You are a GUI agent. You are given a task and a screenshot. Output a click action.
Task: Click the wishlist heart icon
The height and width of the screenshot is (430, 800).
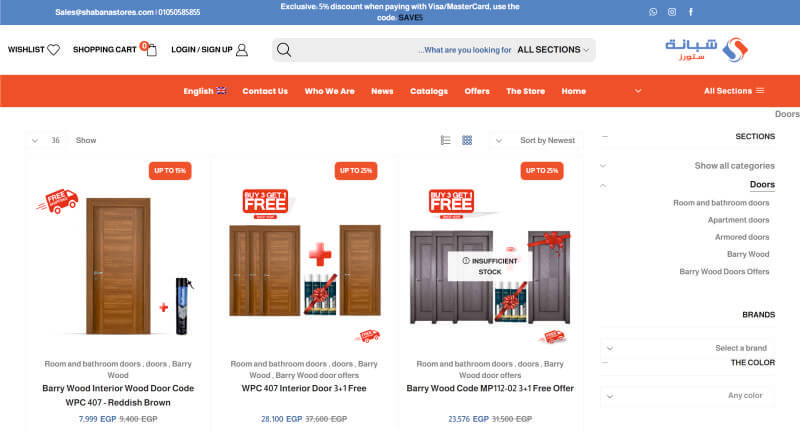coord(54,49)
